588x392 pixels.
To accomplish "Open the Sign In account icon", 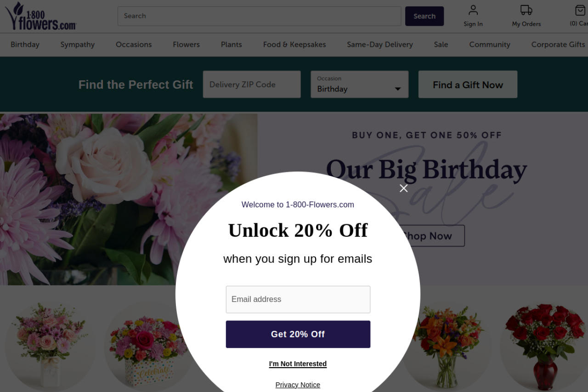I will tap(473, 11).
